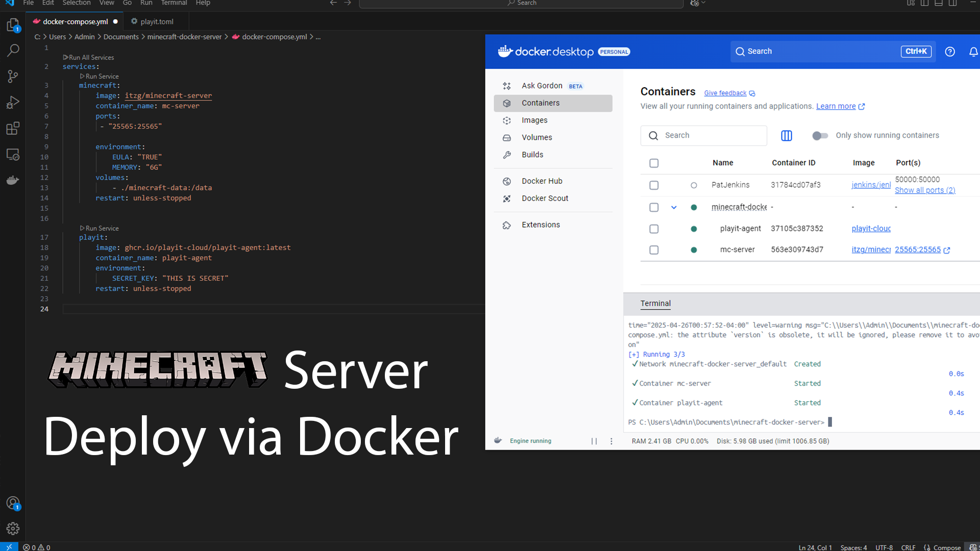Click Run All Services code lens

[x=88, y=57]
